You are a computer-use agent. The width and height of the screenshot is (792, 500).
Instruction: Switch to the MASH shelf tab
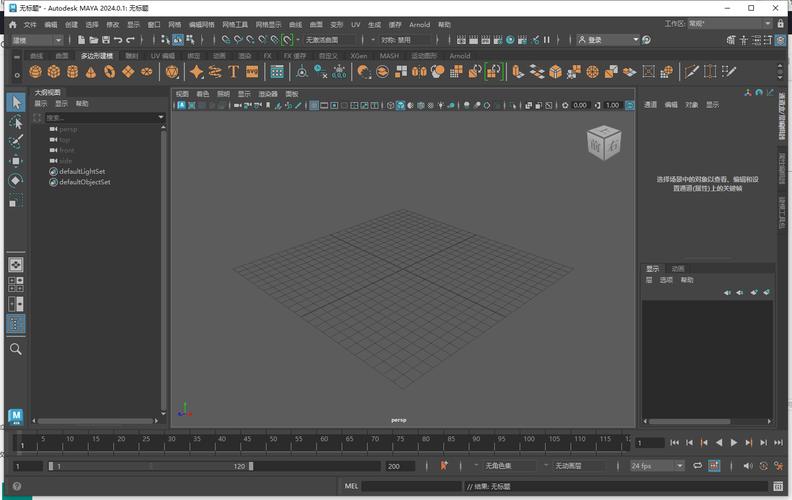tap(389, 56)
